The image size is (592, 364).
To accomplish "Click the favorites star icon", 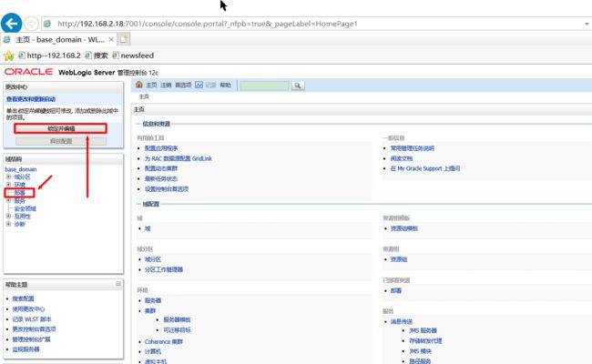I will click(9, 56).
